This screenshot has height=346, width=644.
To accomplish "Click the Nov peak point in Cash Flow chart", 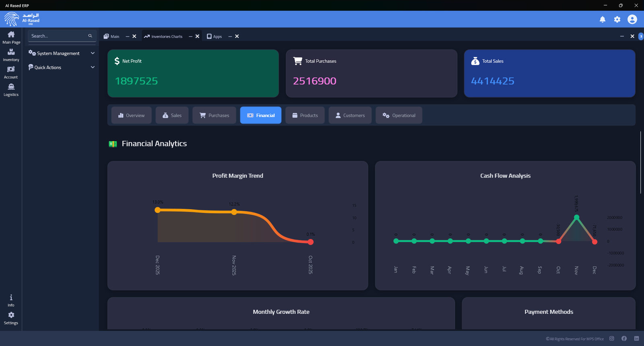I will tap(576, 217).
